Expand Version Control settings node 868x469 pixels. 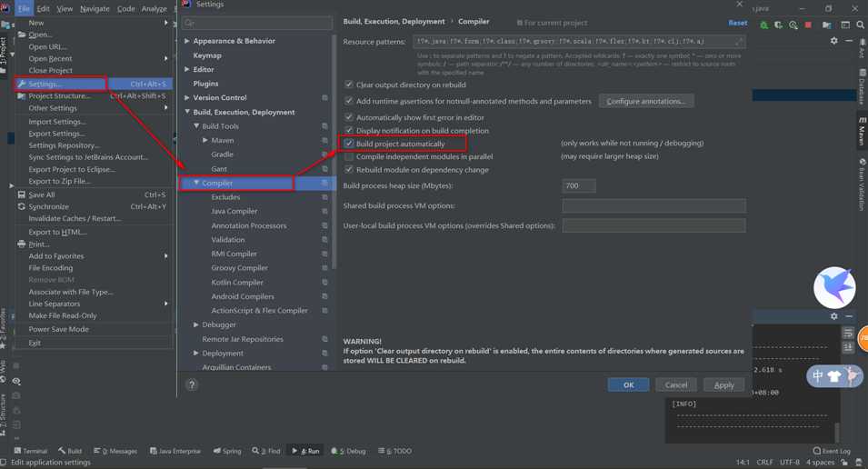[187, 97]
